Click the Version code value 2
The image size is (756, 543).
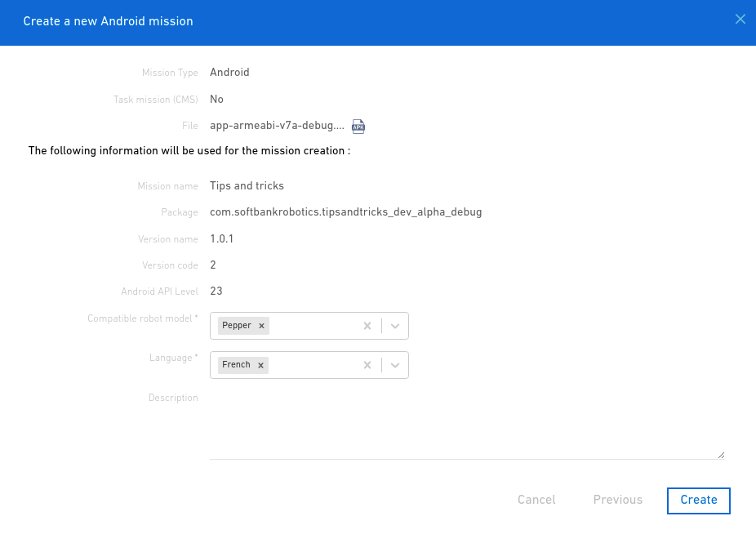(213, 265)
